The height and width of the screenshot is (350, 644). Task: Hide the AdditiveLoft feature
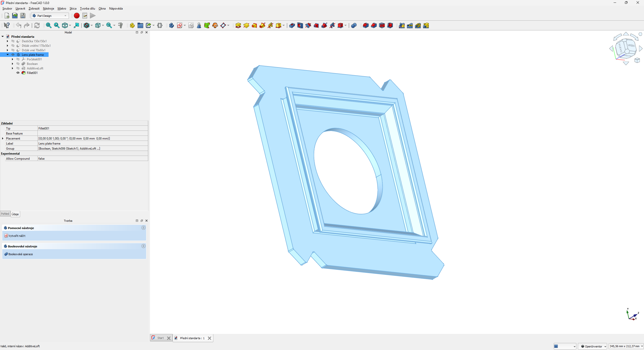18,68
